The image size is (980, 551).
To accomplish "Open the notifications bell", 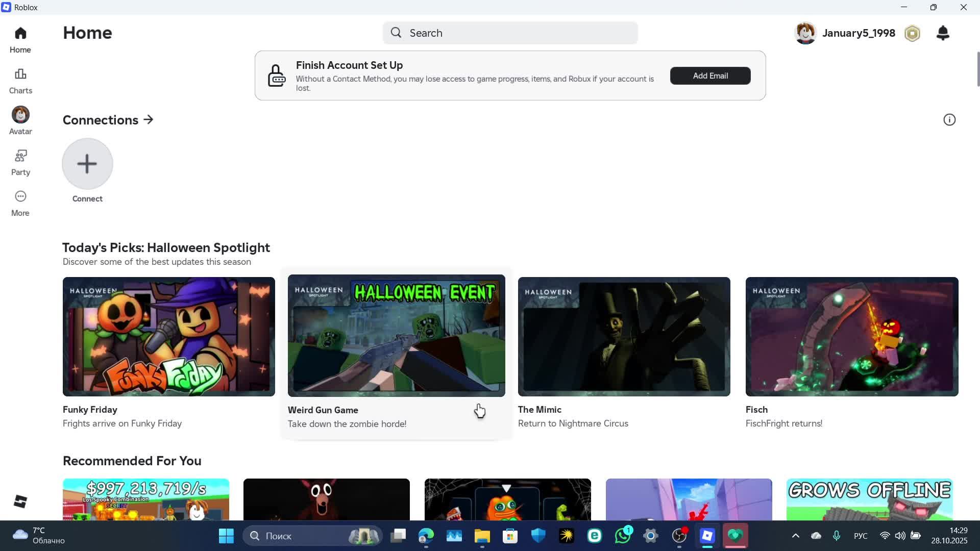I will point(943,33).
